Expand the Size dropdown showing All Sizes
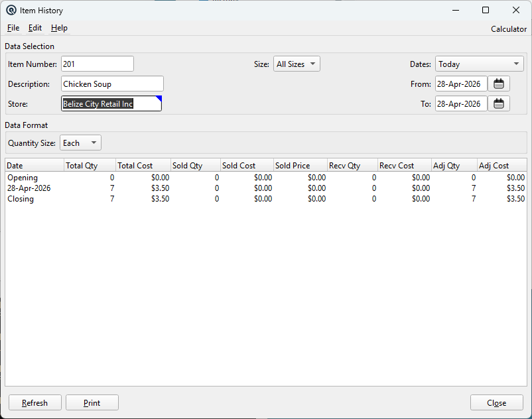Screen dimensions: 532x419 (x=297, y=64)
